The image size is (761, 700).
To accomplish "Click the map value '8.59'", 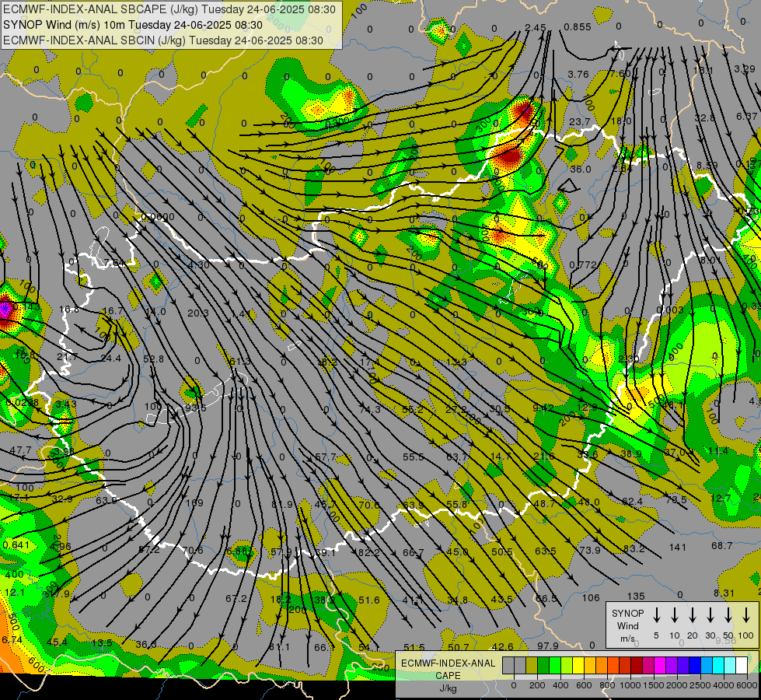I will 707,166.
